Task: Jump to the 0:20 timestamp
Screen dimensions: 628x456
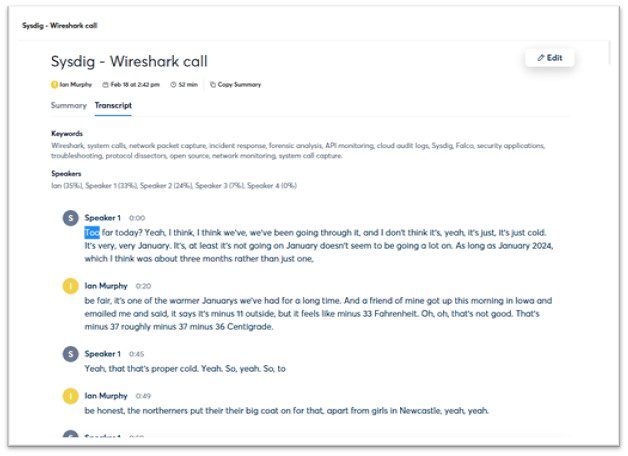Action: pyautogui.click(x=143, y=286)
